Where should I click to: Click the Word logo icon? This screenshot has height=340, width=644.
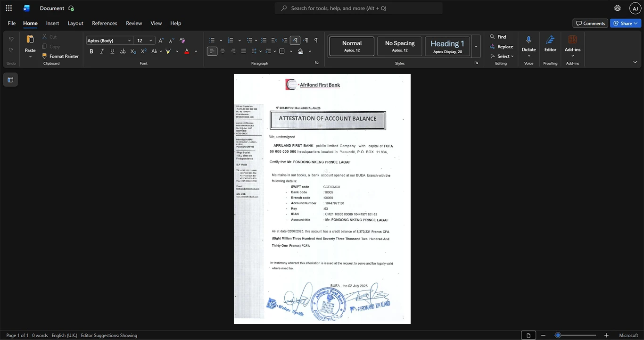[26, 8]
